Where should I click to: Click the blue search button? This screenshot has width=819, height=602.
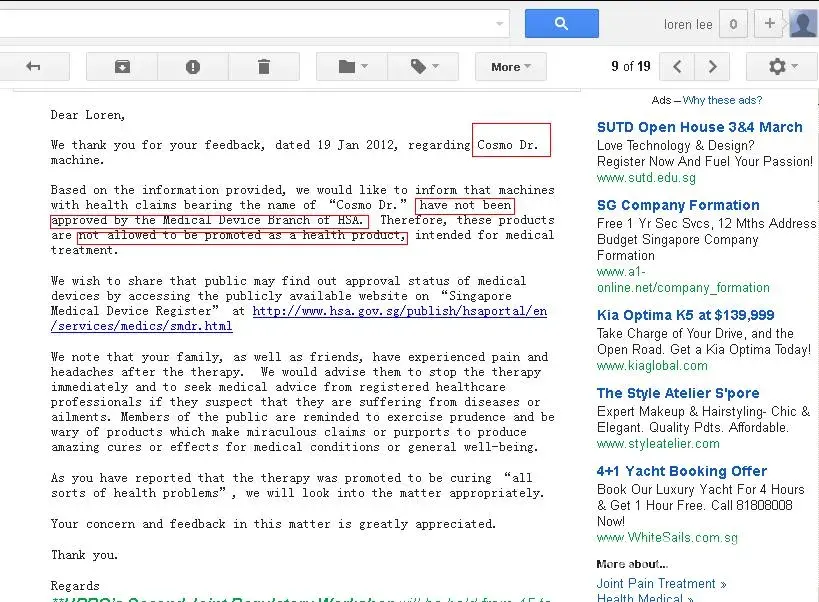coord(561,24)
